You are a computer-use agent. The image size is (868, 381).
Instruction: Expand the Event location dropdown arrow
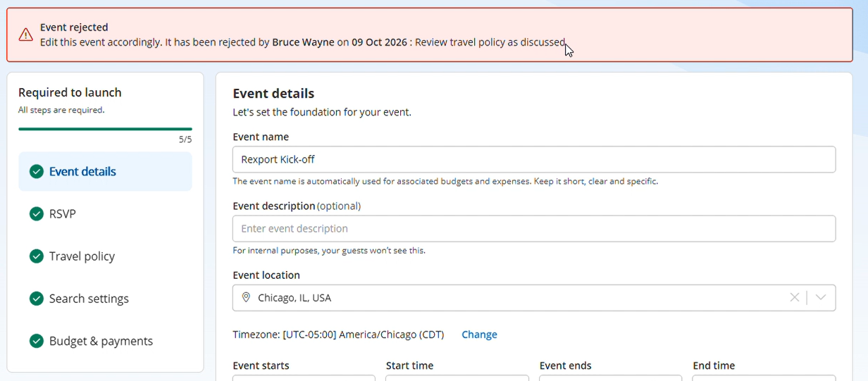[x=821, y=298]
